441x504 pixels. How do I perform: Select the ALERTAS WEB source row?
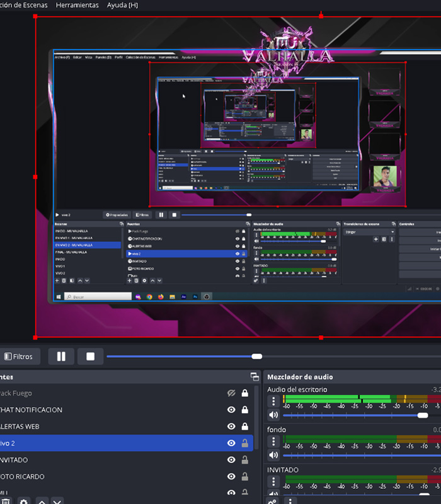[x=127, y=427]
